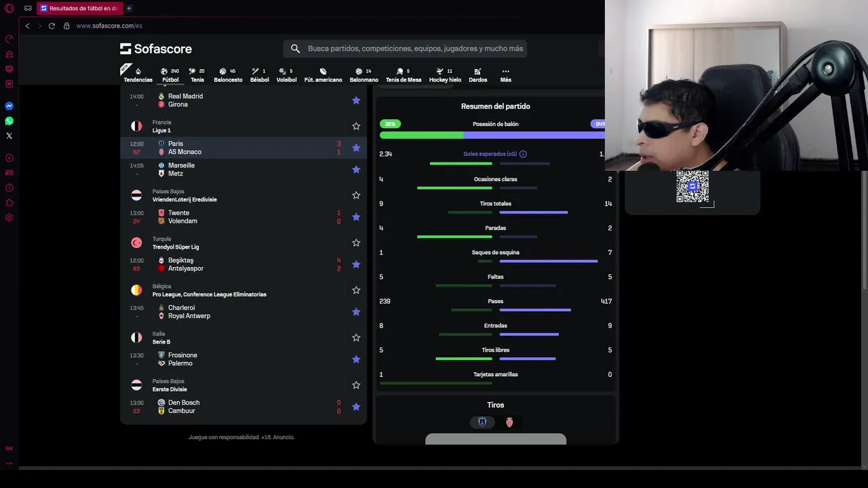
Task: Switch to the Béisbol tab
Action: click(259, 75)
